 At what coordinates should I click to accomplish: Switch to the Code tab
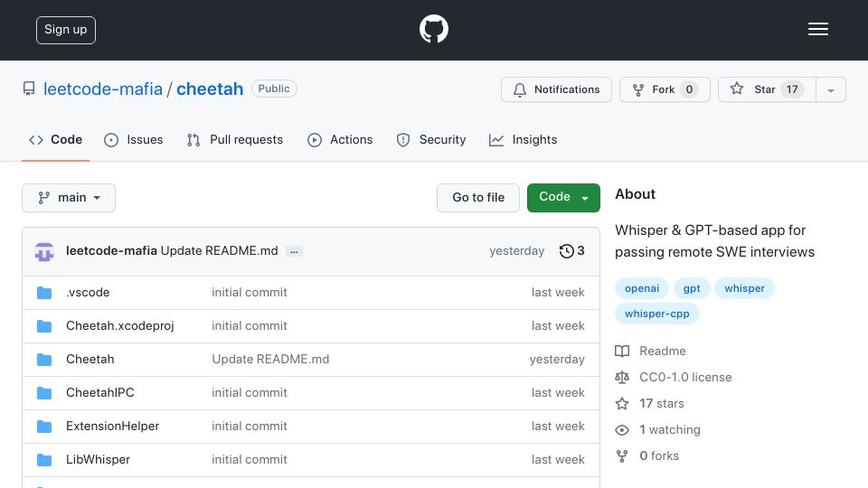click(56, 140)
